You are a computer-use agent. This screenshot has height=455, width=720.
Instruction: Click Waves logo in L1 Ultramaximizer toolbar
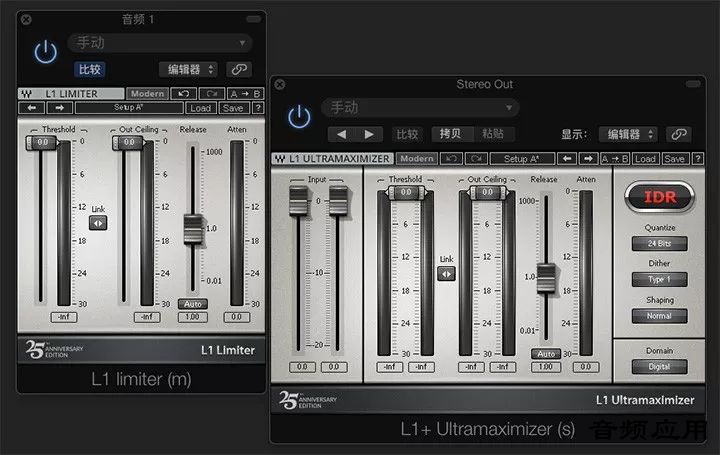coord(280,159)
